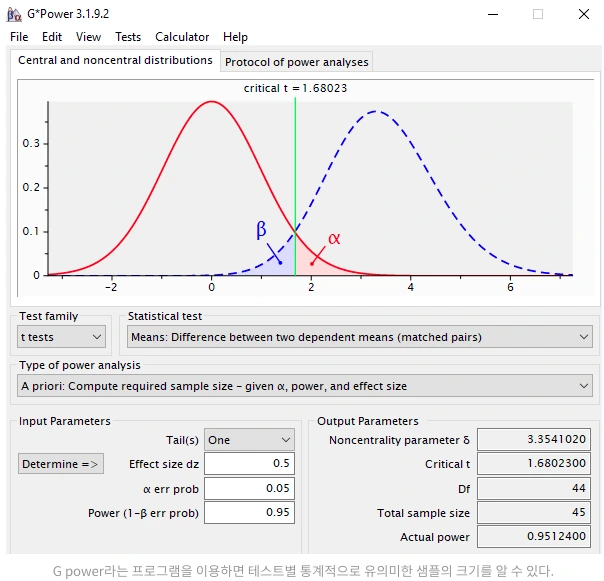
Task: Click the Effect size dz input field
Action: coord(249,463)
